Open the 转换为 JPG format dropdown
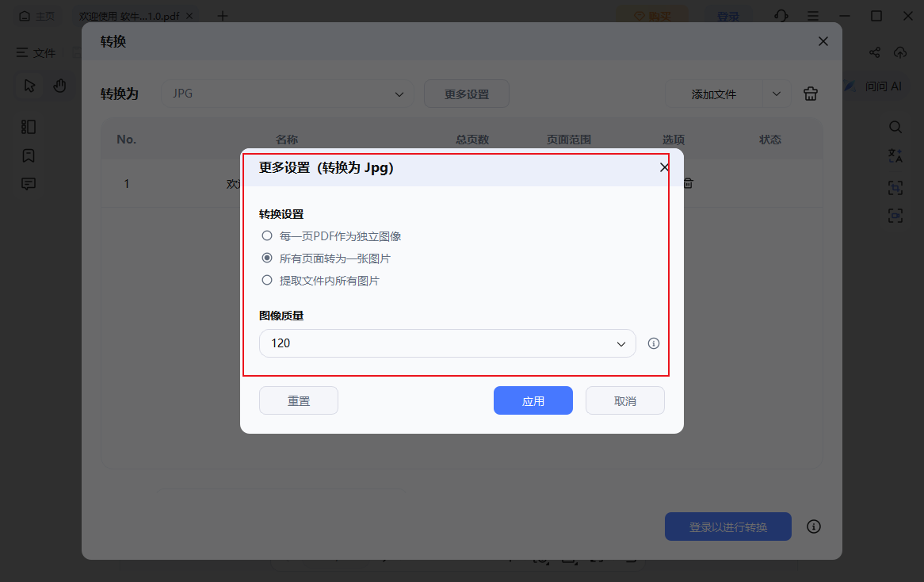Screen dimensions: 924x582 coord(288,94)
